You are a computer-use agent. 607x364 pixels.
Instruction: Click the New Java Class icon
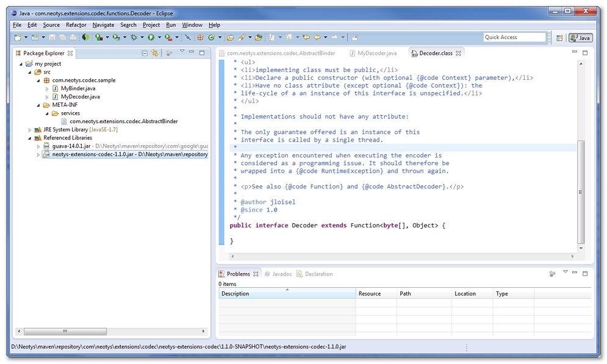pos(211,38)
